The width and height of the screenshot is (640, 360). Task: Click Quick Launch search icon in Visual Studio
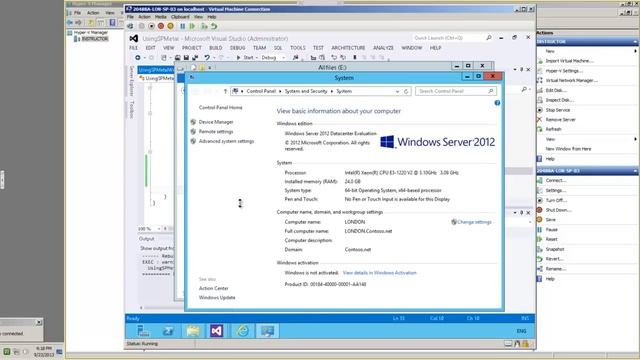[489, 38]
